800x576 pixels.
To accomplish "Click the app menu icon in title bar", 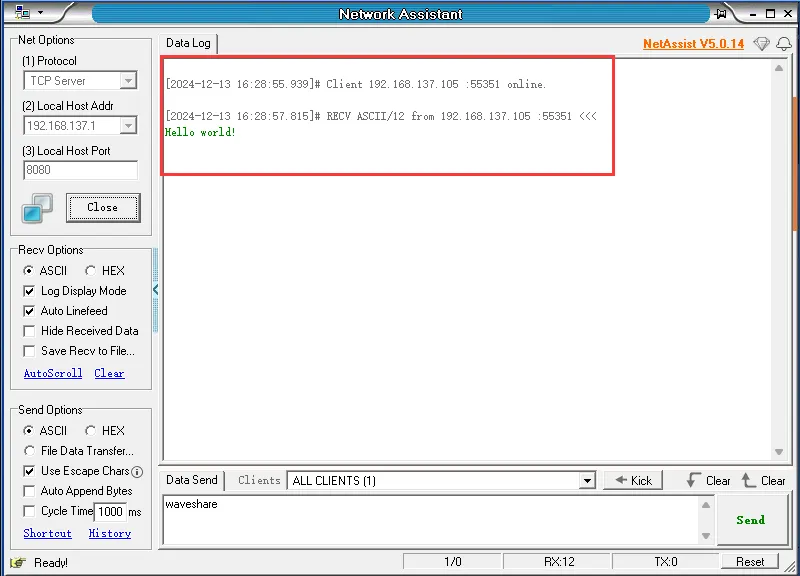I will coord(22,14).
